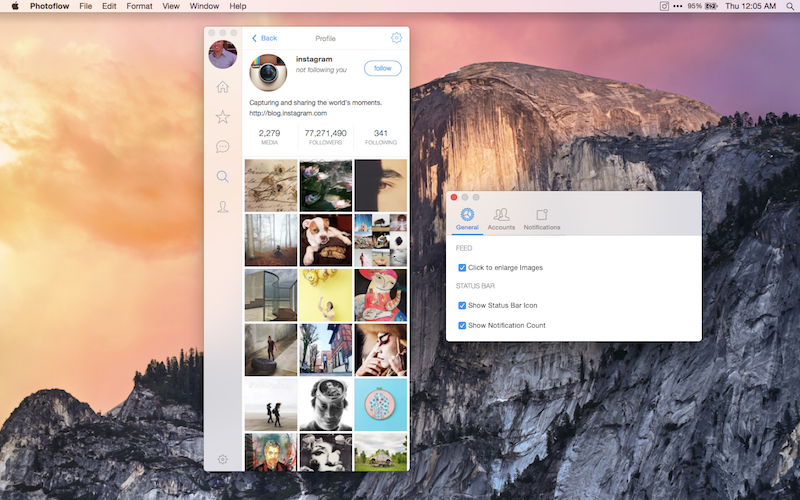Viewport: 800px width, 500px height.
Task: Open the home feed icon in sidebar
Action: coord(222,87)
